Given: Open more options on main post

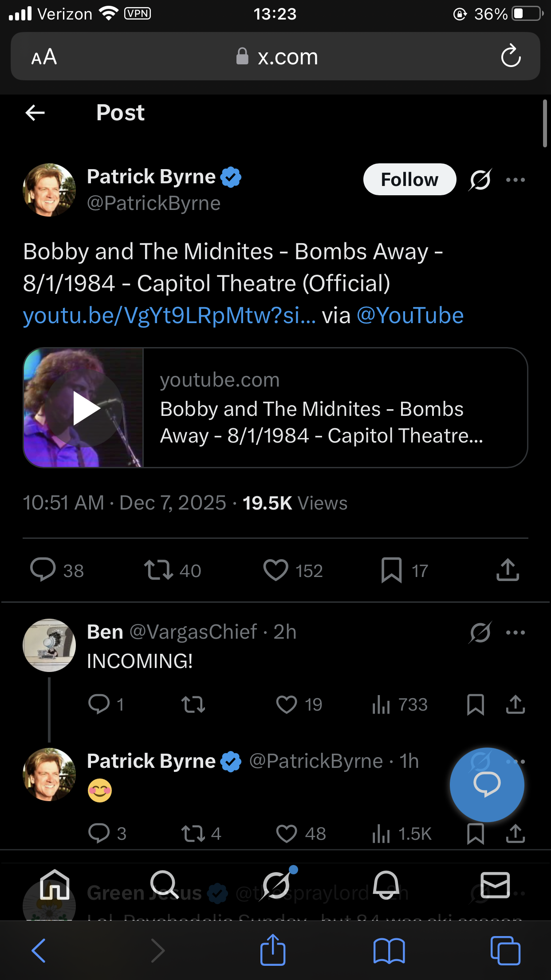Looking at the screenshot, I should [x=515, y=180].
